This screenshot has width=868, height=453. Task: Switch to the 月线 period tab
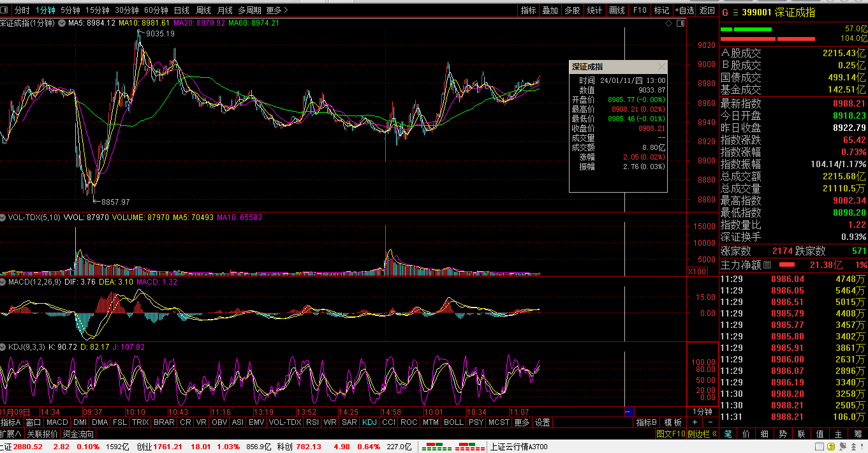pos(225,10)
